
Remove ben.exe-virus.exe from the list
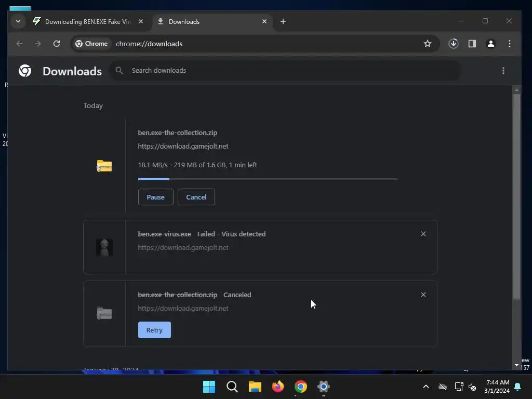coord(423,234)
